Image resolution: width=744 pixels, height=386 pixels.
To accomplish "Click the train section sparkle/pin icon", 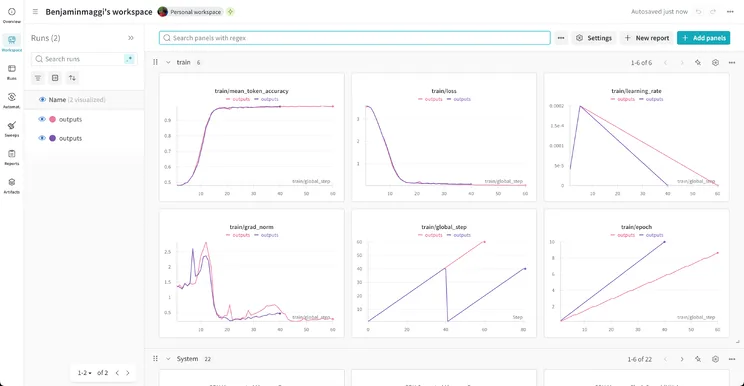I will (x=698, y=63).
